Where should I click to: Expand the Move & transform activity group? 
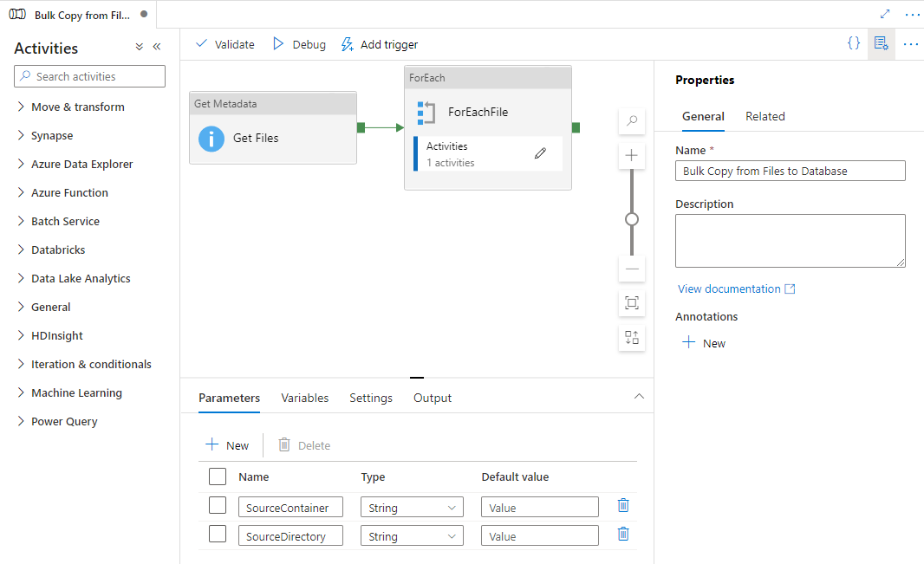[78, 107]
